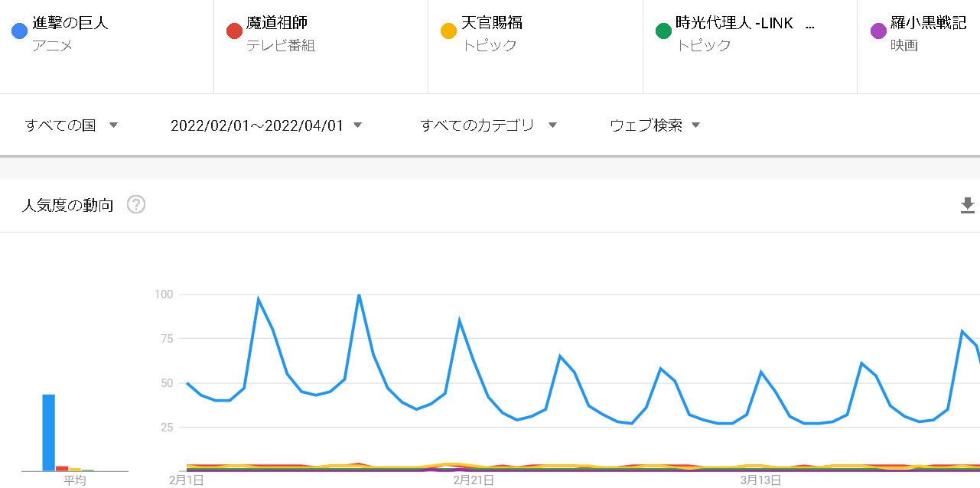The width and height of the screenshot is (980, 488).
Task: Click the red dot beside 魔道祖師
Action: (x=234, y=31)
